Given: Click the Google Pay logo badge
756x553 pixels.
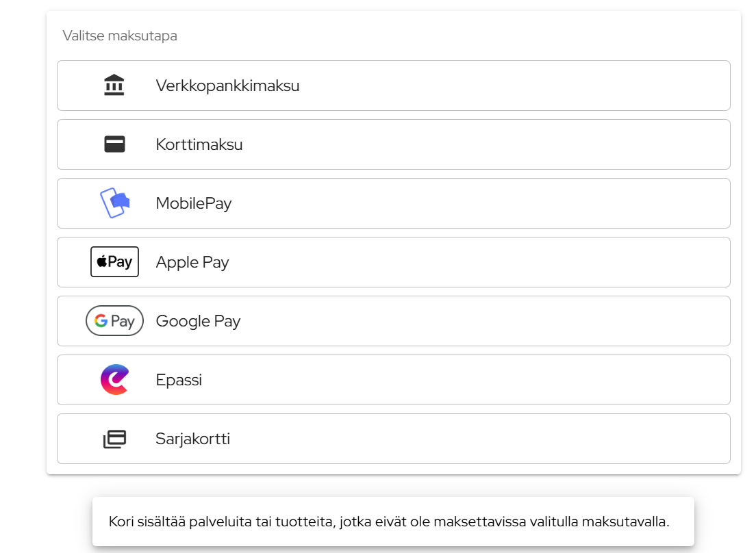Looking at the screenshot, I should 114,321.
